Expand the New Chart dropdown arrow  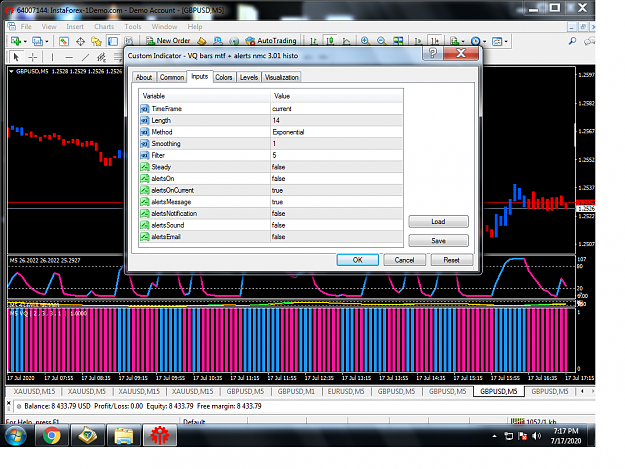click(x=25, y=41)
